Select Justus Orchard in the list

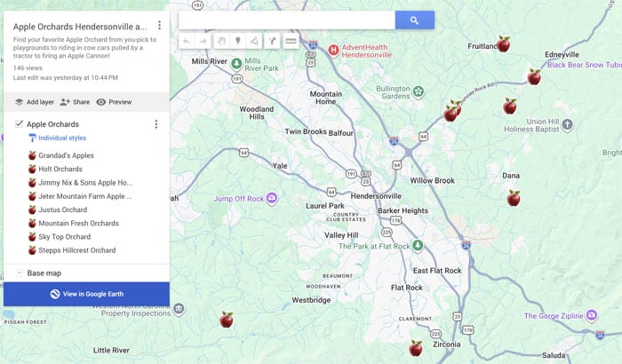click(x=63, y=210)
